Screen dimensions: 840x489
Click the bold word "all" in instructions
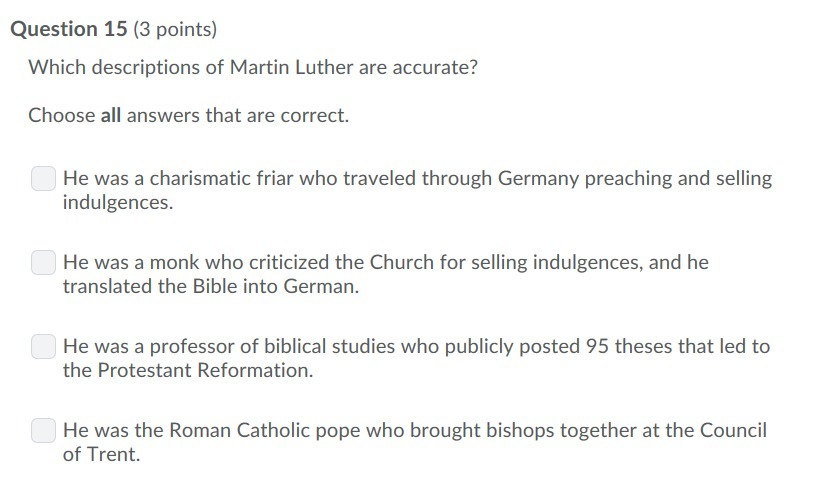[111, 116]
